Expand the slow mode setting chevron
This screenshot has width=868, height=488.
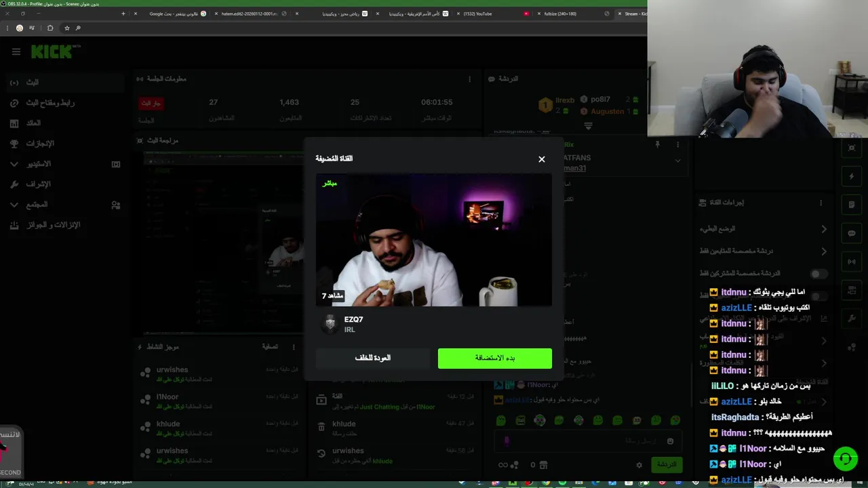[824, 229]
